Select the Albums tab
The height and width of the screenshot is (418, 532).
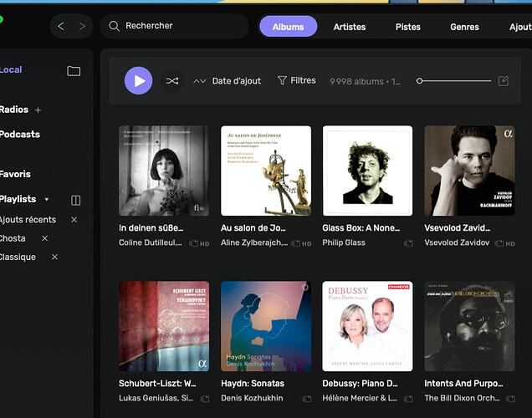click(x=288, y=27)
